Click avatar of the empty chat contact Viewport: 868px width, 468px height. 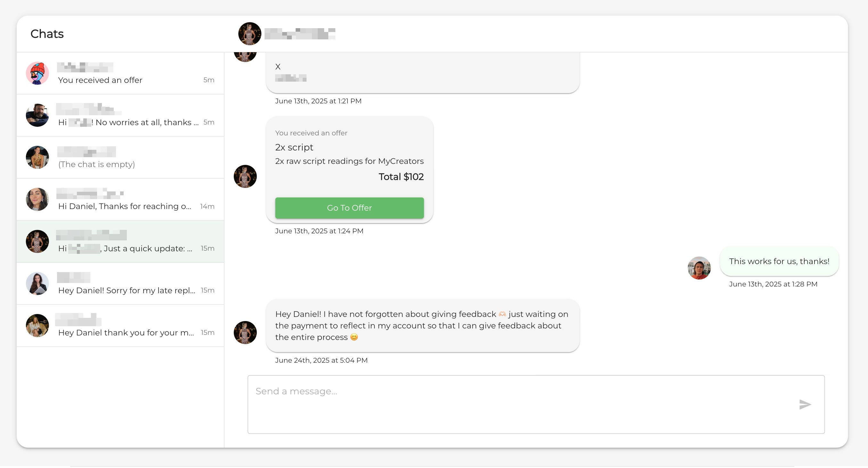click(x=37, y=157)
